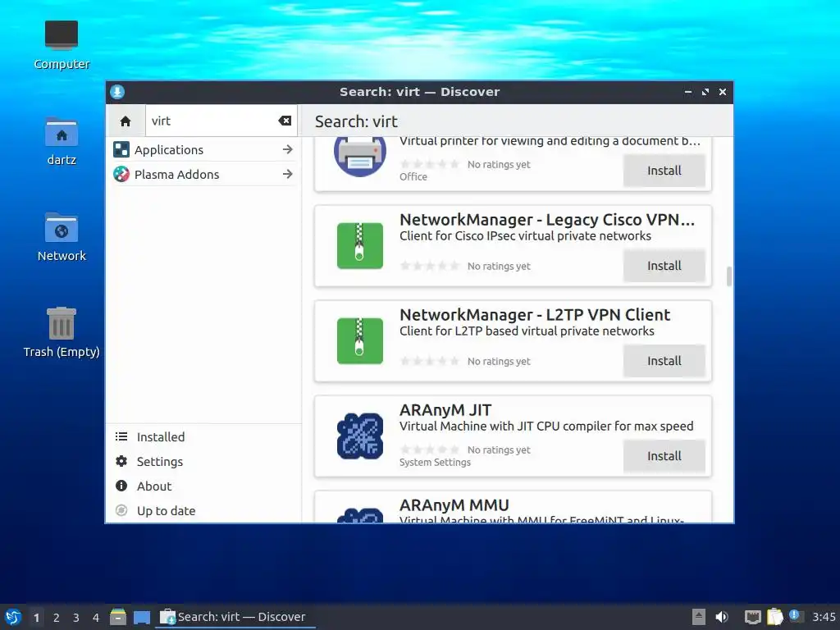Click the About info icon

click(121, 486)
